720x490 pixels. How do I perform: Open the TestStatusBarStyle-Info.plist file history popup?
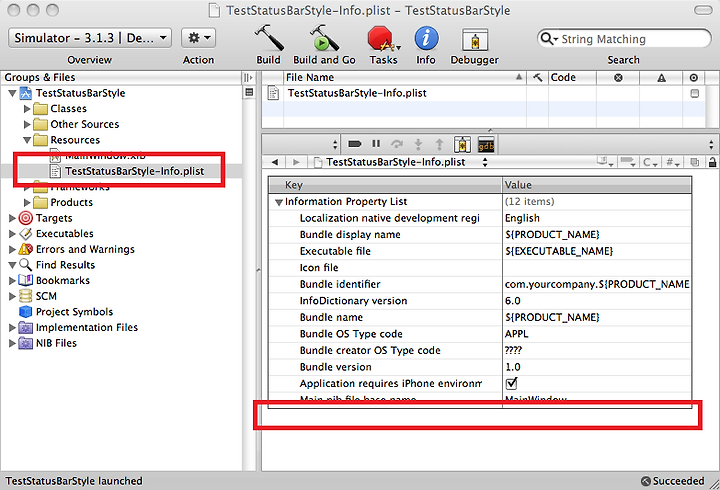400,162
